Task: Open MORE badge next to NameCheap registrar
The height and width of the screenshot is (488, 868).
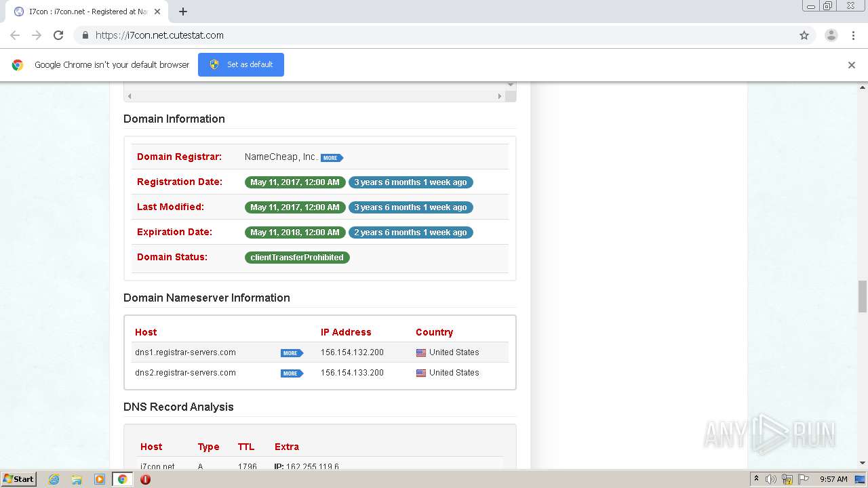Action: tap(332, 158)
